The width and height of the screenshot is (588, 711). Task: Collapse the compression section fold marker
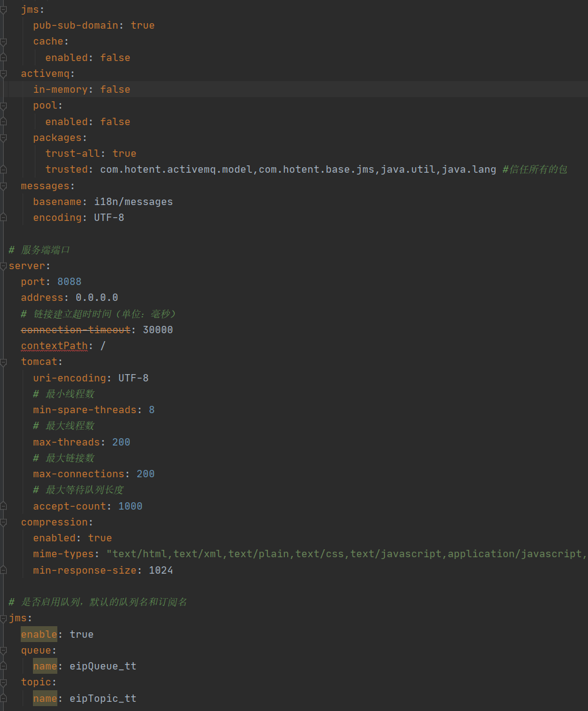tap(4, 522)
